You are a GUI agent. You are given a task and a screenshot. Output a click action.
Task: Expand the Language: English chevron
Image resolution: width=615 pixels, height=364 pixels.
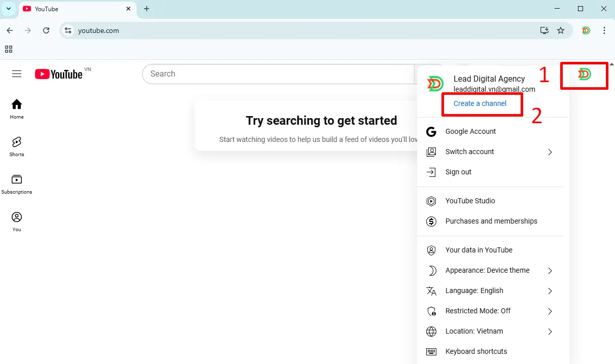pos(550,290)
